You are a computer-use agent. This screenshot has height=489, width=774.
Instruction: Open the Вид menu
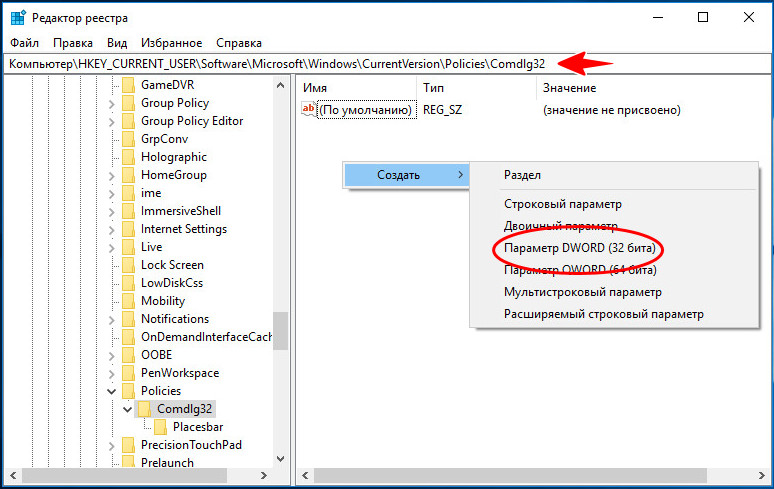click(117, 43)
